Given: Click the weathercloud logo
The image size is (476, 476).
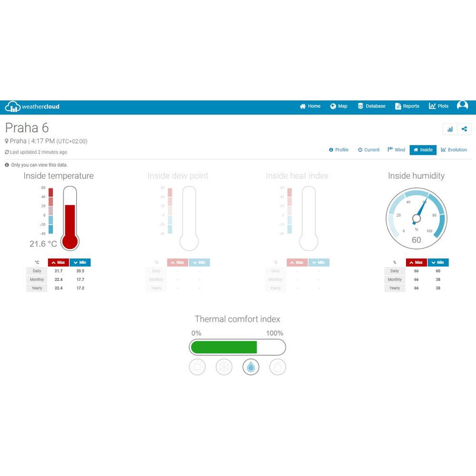Looking at the screenshot, I should [x=32, y=106].
